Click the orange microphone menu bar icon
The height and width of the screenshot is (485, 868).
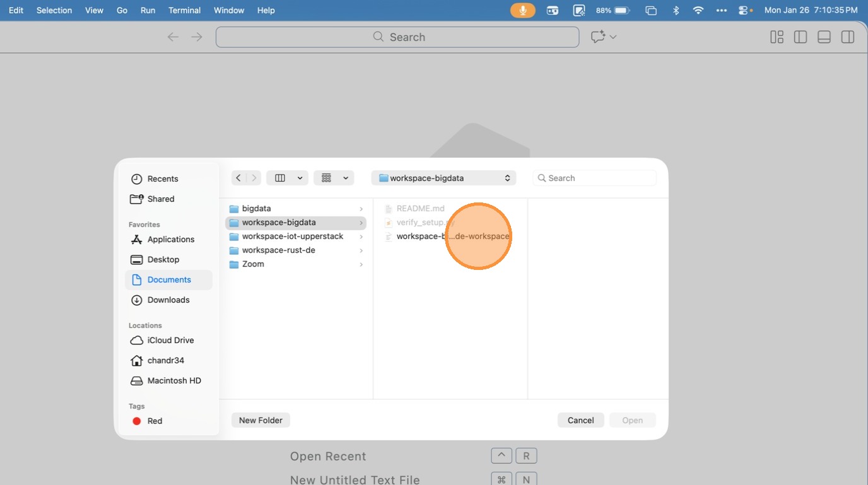pyautogui.click(x=523, y=10)
